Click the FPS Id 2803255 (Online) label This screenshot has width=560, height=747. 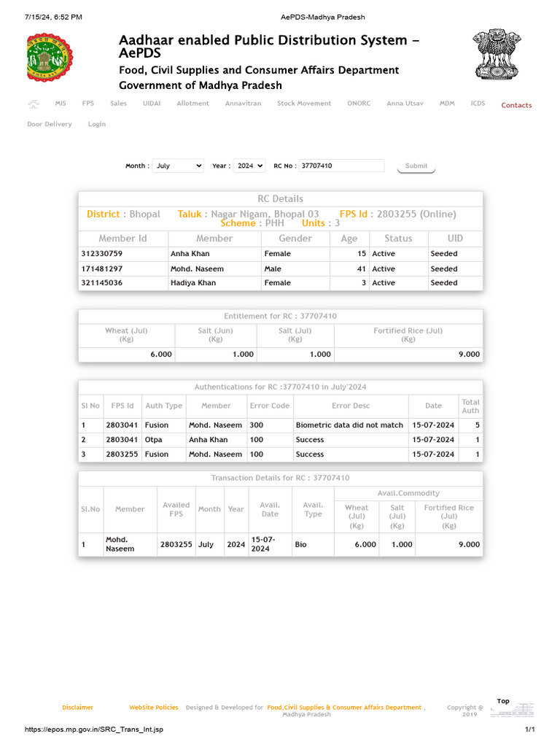click(397, 214)
